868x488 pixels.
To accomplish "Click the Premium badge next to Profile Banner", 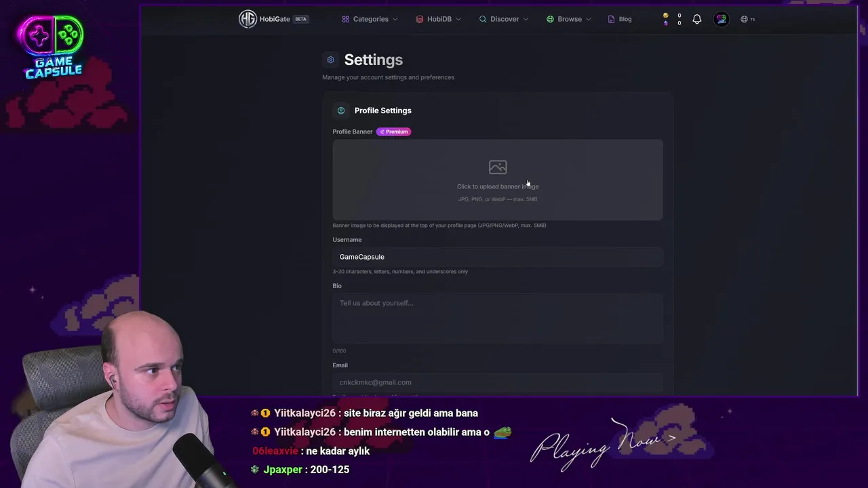I will [393, 131].
